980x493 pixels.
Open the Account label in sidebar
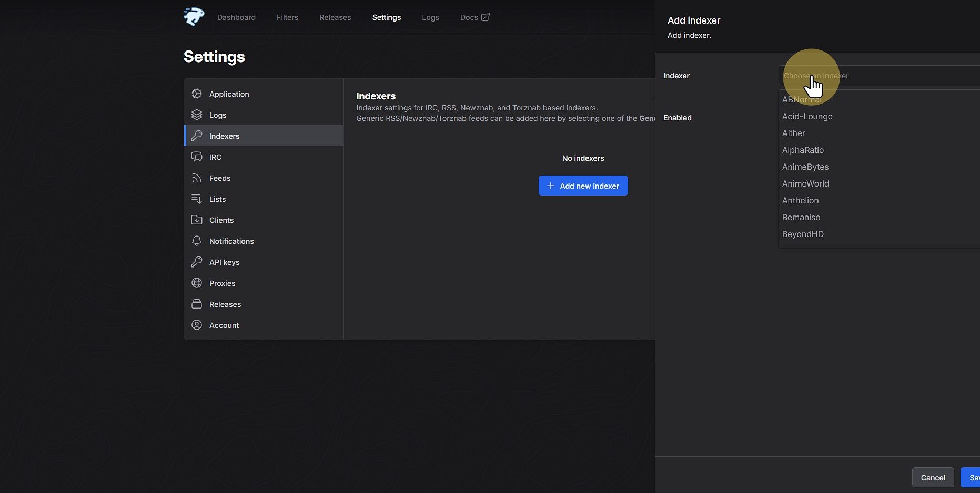(224, 325)
